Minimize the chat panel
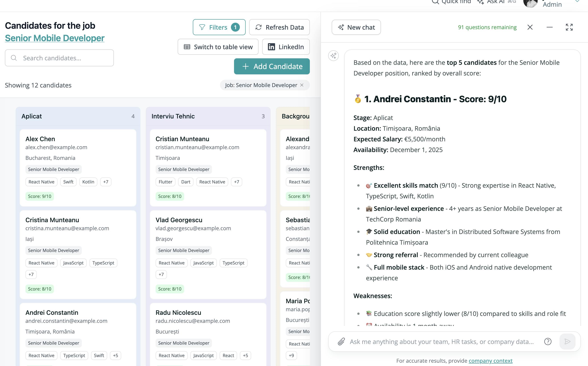This screenshot has width=588, height=366. tap(549, 27)
